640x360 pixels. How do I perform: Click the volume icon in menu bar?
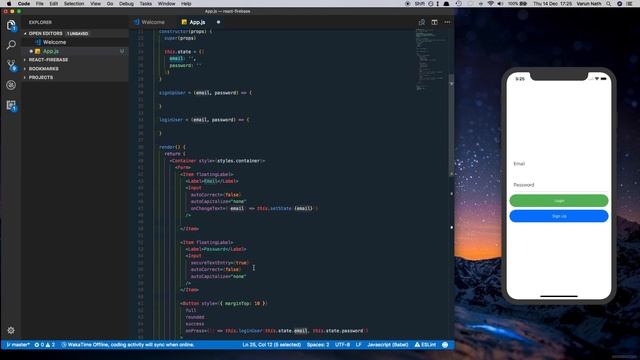click(500, 3)
